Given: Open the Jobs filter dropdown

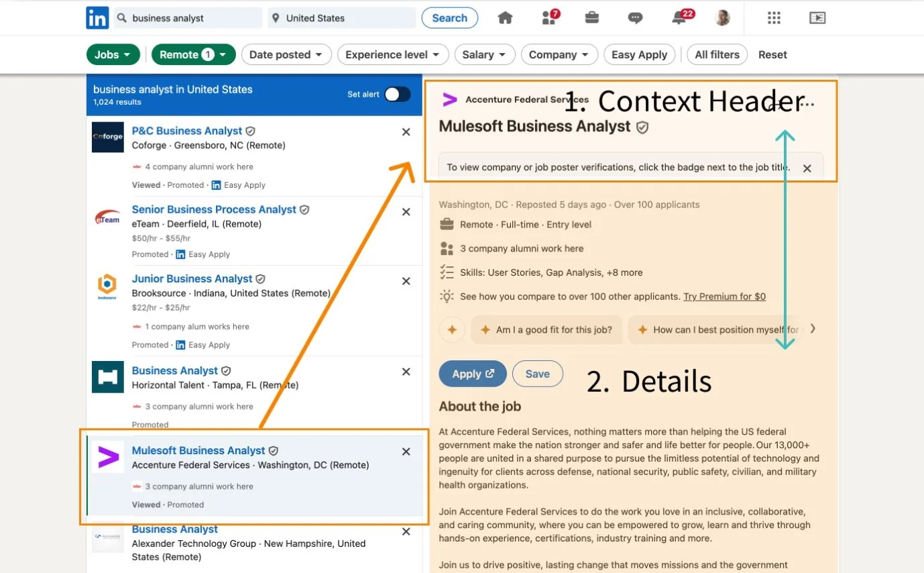Looking at the screenshot, I should (113, 55).
